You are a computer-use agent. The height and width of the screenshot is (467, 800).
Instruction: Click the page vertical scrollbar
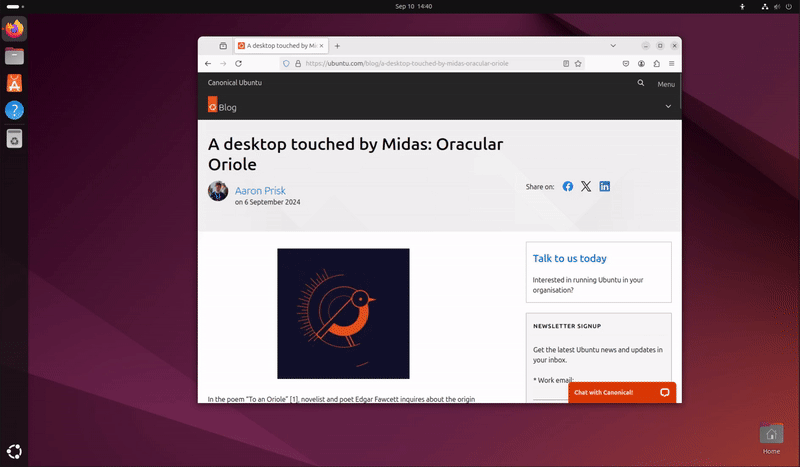click(x=680, y=91)
